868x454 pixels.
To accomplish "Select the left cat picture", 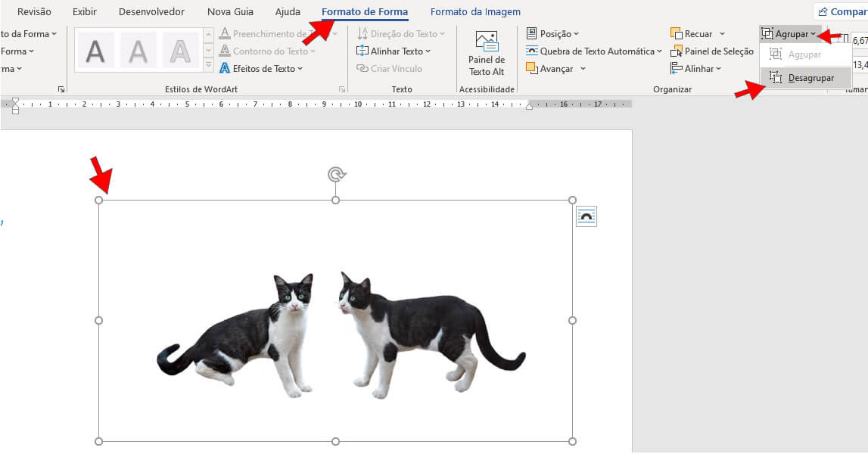I will 235,335.
